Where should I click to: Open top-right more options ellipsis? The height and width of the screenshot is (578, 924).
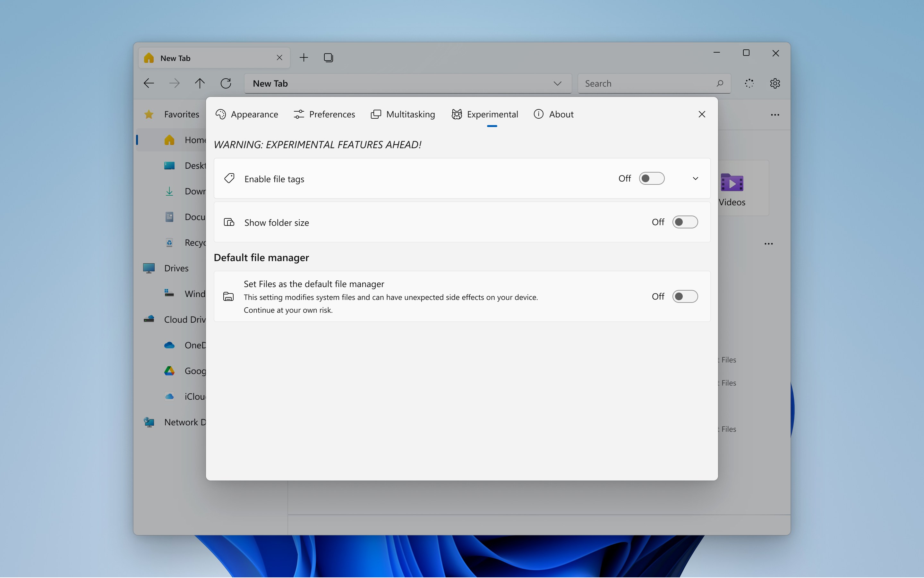pyautogui.click(x=775, y=115)
